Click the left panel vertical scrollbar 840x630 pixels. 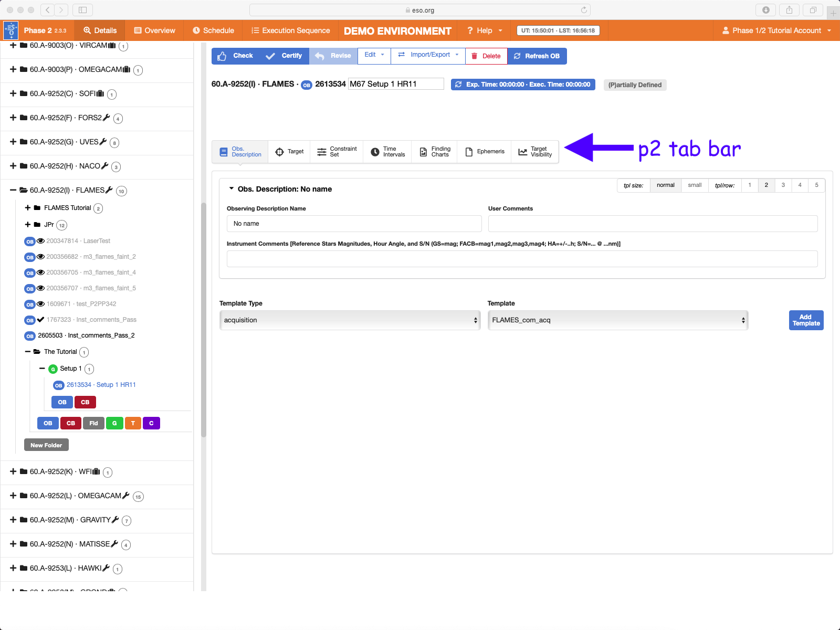204,319
